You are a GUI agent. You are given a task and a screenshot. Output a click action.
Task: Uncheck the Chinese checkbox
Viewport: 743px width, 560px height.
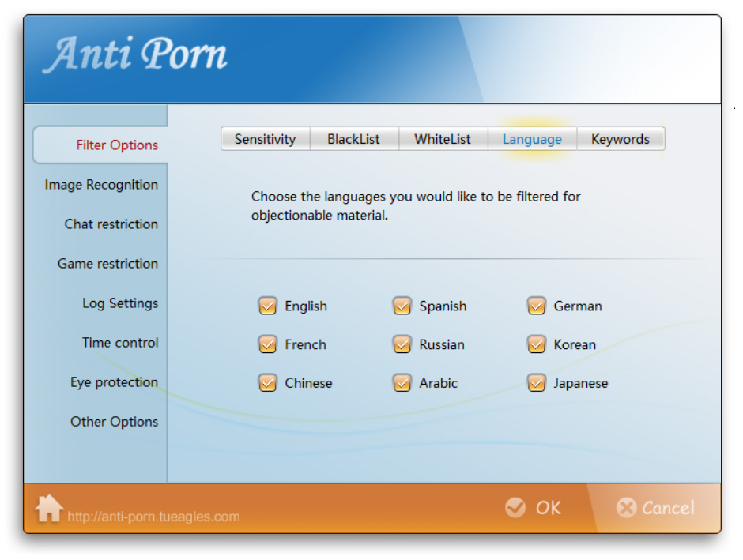click(268, 383)
